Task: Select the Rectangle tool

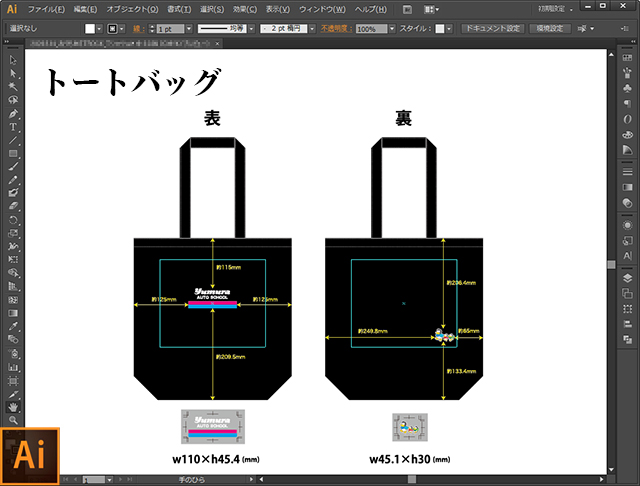Action: [13, 153]
